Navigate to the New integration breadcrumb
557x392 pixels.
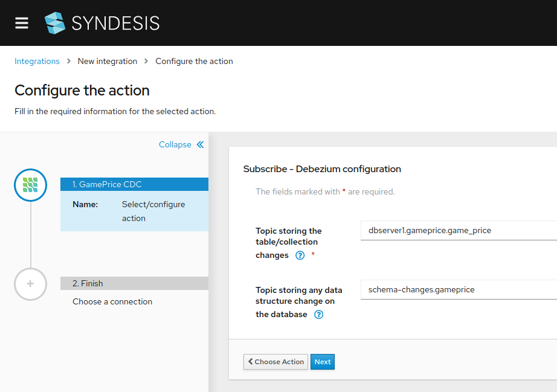(108, 61)
